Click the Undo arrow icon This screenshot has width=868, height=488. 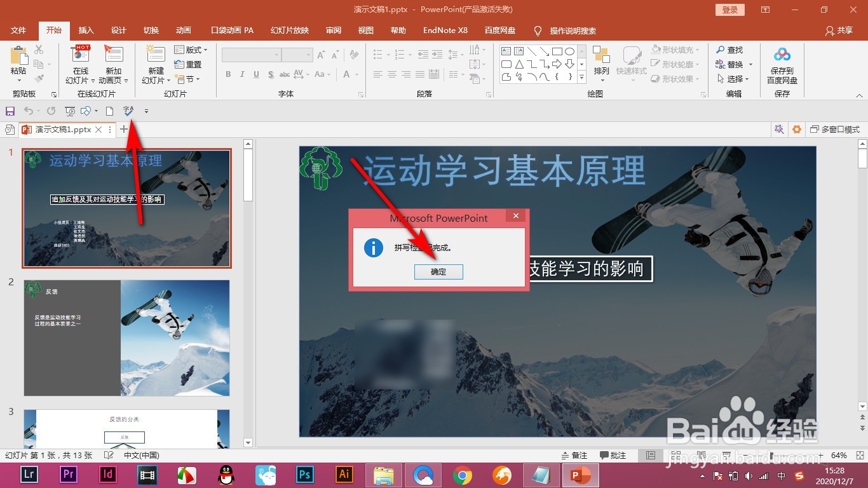coord(28,111)
